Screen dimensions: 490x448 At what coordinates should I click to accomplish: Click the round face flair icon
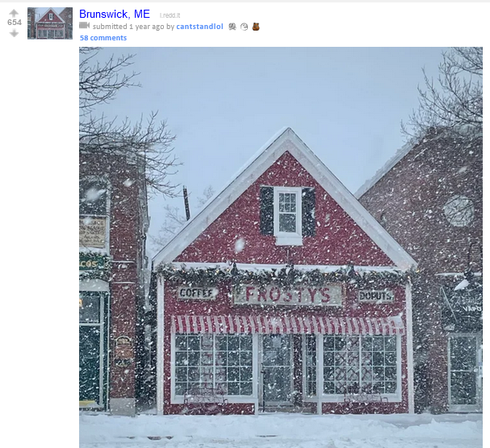coord(244,27)
